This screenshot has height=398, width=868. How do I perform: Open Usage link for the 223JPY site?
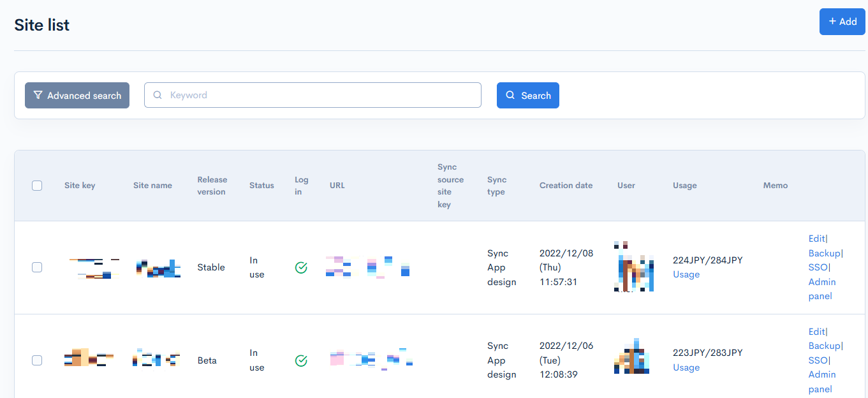tap(686, 367)
